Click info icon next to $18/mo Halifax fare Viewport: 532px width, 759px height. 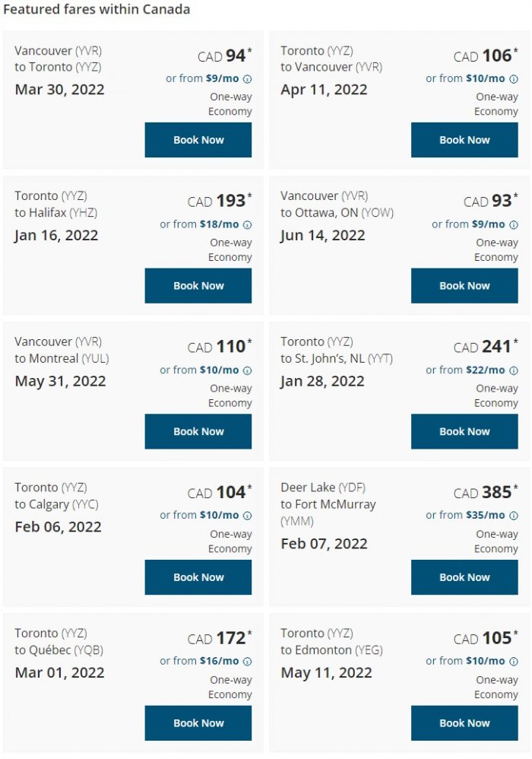pos(247,224)
